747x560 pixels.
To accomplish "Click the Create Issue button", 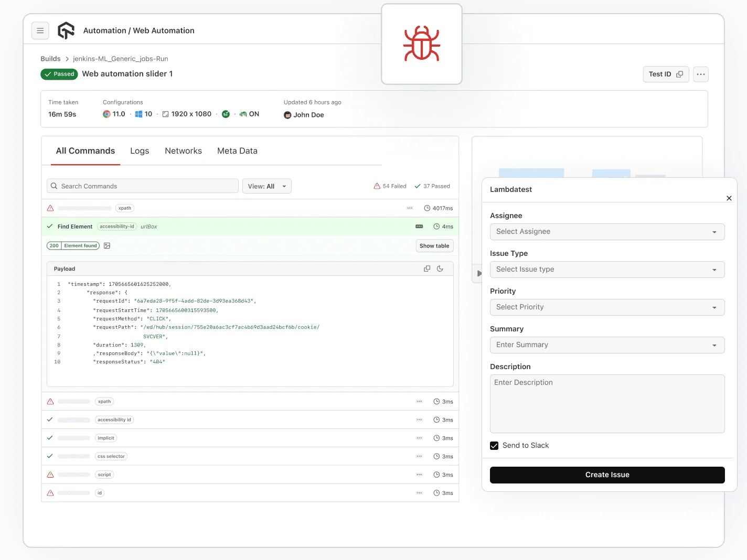I will (x=607, y=475).
